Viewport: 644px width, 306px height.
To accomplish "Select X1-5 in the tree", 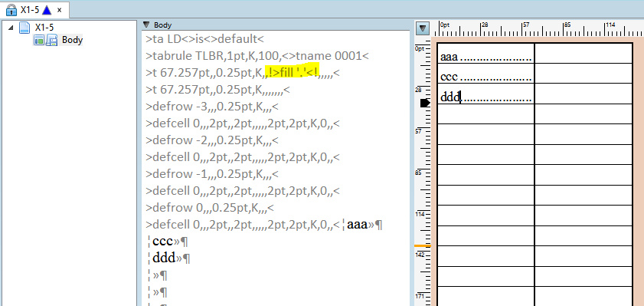I will point(44,28).
